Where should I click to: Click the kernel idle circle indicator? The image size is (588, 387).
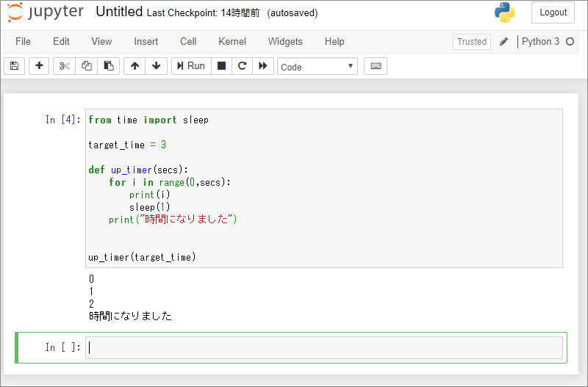click(x=570, y=42)
